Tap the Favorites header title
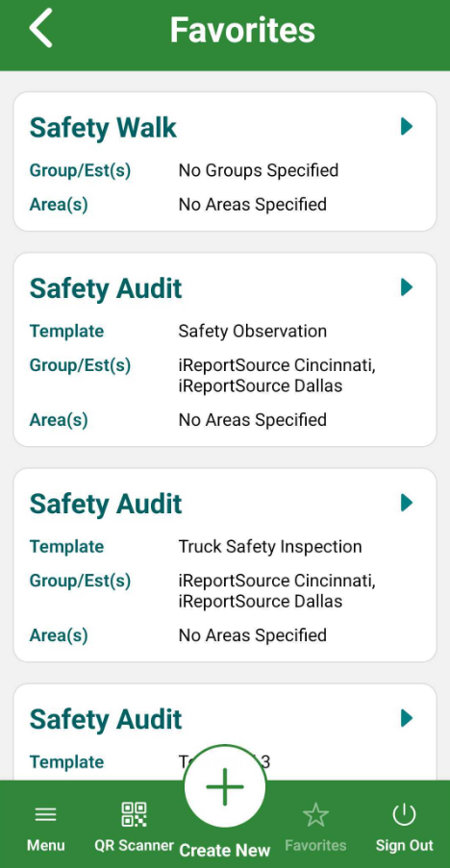Screen dimensions: 450x868 coord(242,30)
